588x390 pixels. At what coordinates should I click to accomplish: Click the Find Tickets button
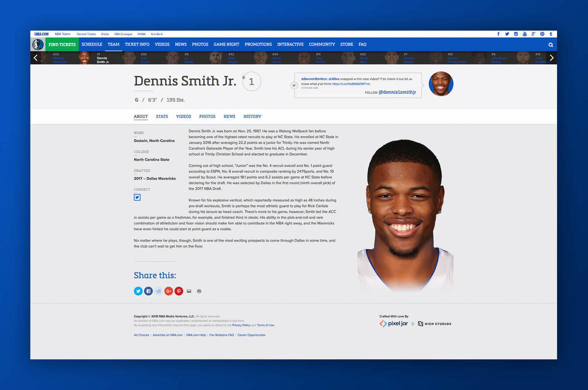click(x=62, y=45)
